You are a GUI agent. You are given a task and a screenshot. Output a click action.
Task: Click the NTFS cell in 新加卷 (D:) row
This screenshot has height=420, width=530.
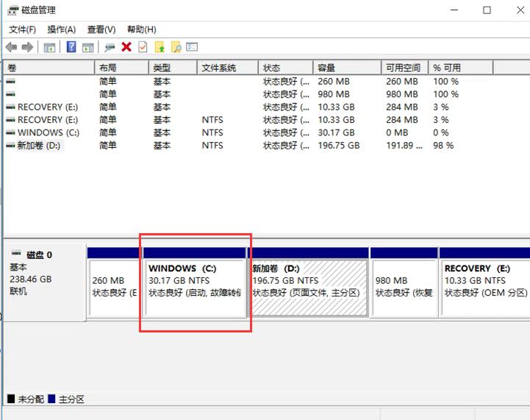pos(212,146)
